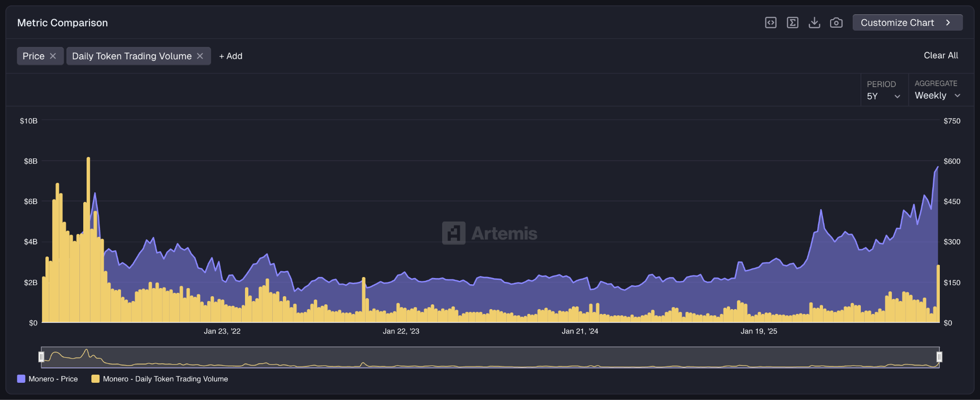Image resolution: width=980 pixels, height=400 pixels.
Task: Toggle Monero - Daily Token Trading Volume legend
Action: click(160, 379)
